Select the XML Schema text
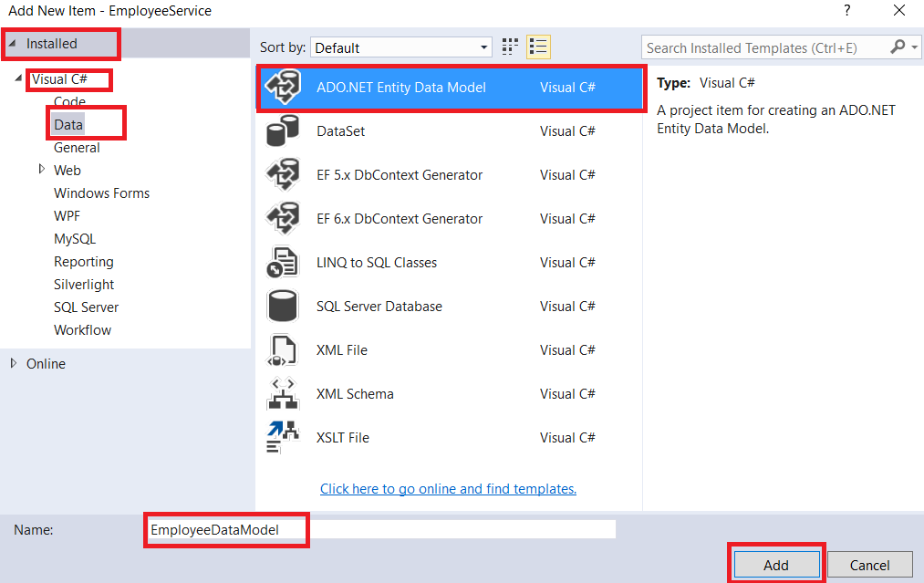Screen dimensions: 924x583 point(355,394)
